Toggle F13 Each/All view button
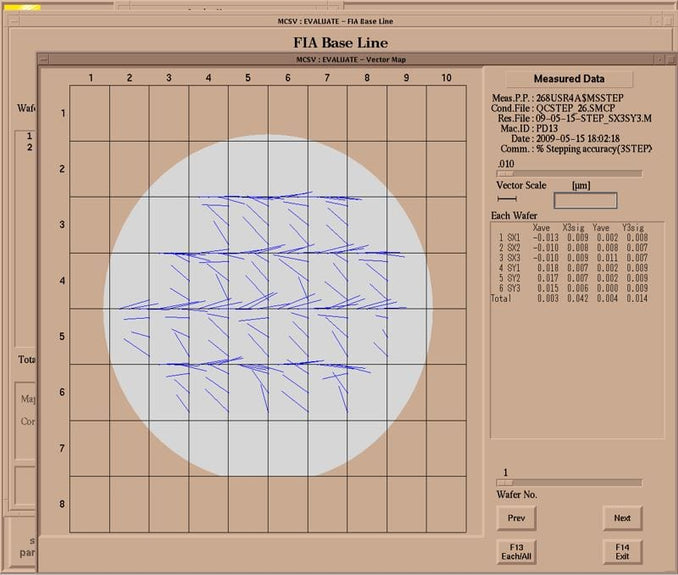 coord(516,552)
